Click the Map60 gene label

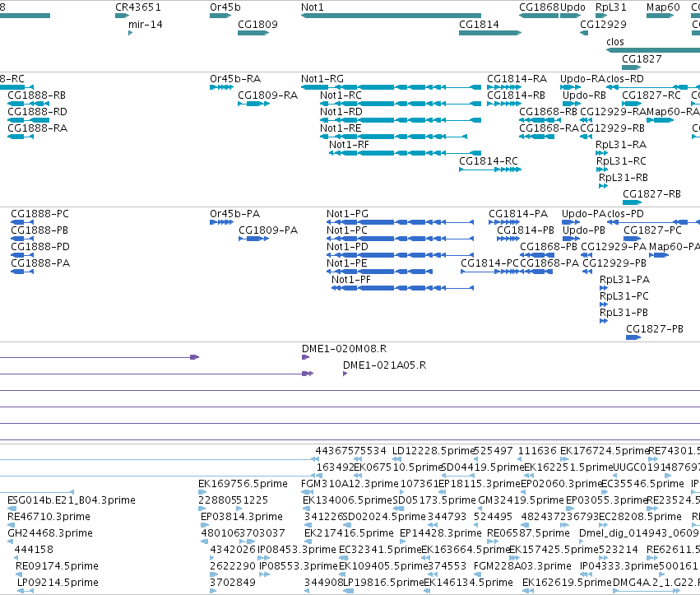663,7
